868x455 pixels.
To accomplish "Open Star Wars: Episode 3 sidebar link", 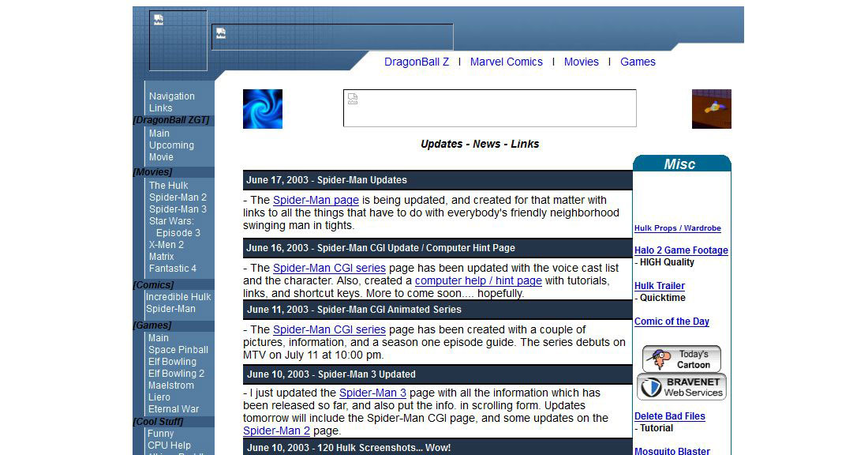I will 174,227.
